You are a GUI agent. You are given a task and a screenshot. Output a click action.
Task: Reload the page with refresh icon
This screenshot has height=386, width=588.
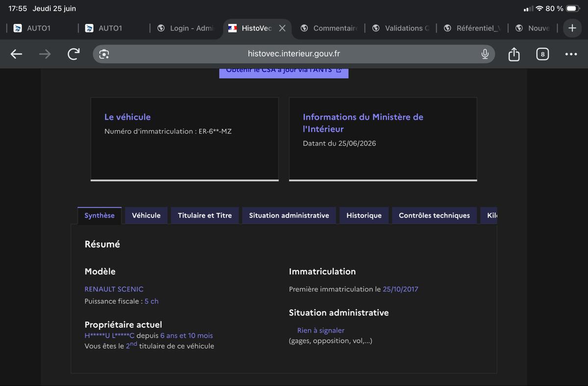(x=73, y=54)
